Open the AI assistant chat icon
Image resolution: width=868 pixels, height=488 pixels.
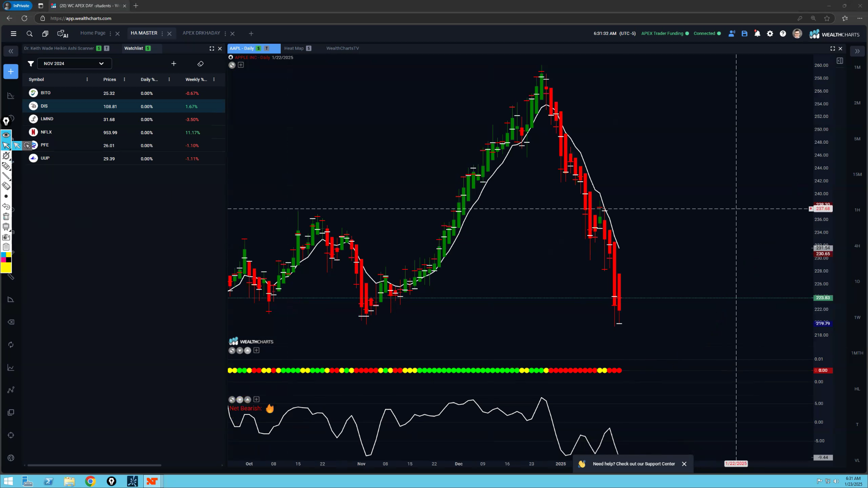click(x=62, y=33)
